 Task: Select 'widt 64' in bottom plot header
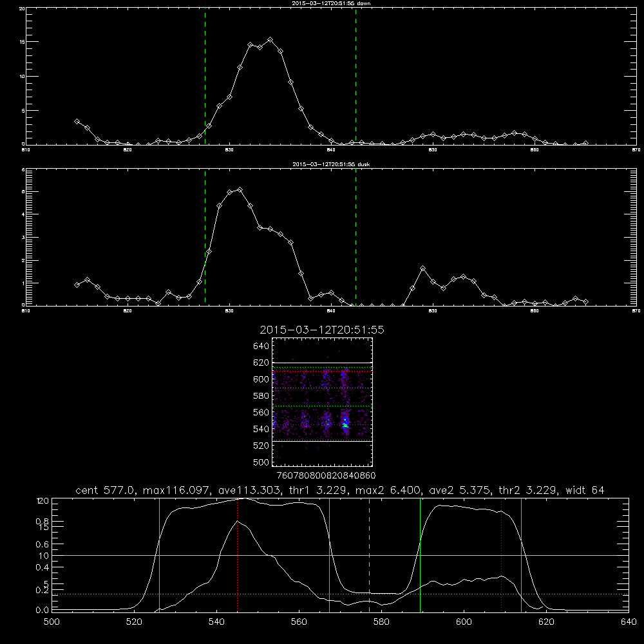(585, 490)
